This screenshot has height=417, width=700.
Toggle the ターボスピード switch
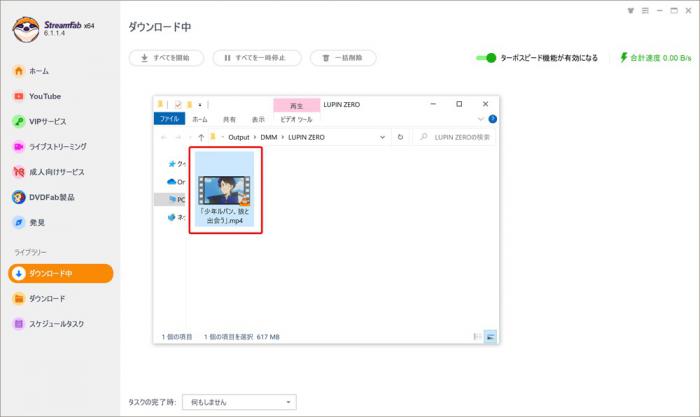tap(486, 58)
